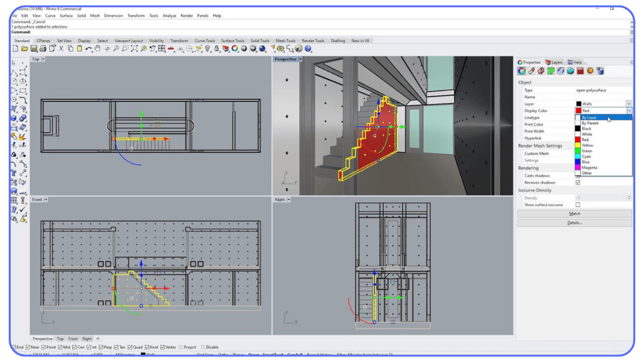Click the Rendered viewport display icon
The image size is (644, 362).
(x=263, y=49)
